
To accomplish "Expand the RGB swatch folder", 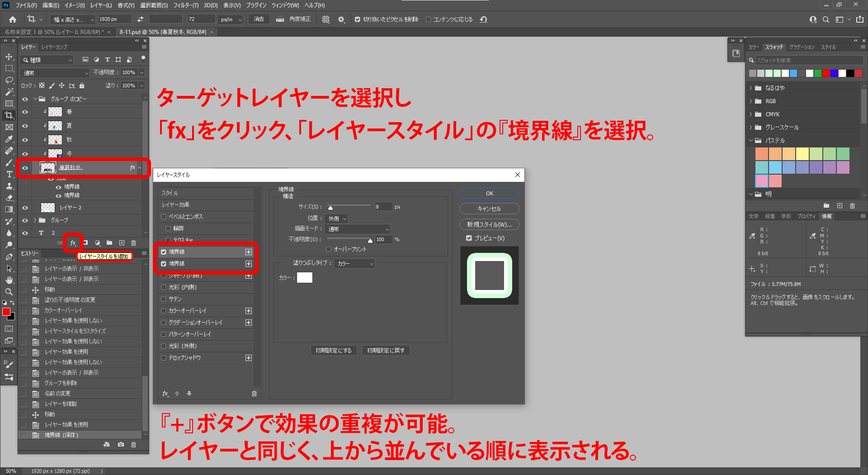I will (x=751, y=101).
